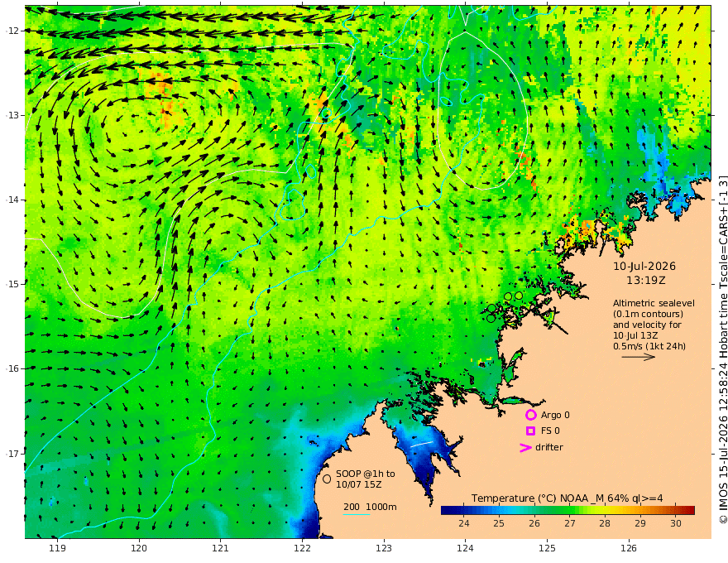
Task: Click latitude axis label -13
Action: pyautogui.click(x=12, y=115)
